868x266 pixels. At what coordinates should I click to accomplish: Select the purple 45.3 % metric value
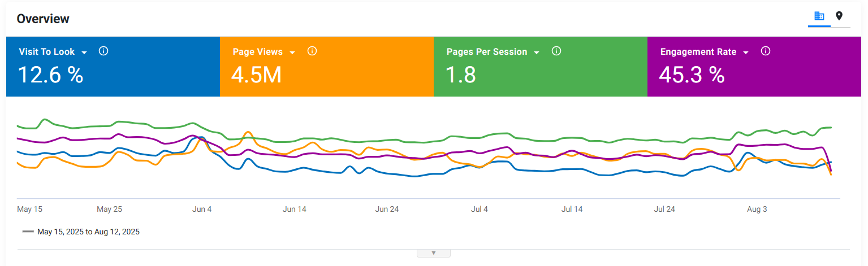(x=693, y=75)
